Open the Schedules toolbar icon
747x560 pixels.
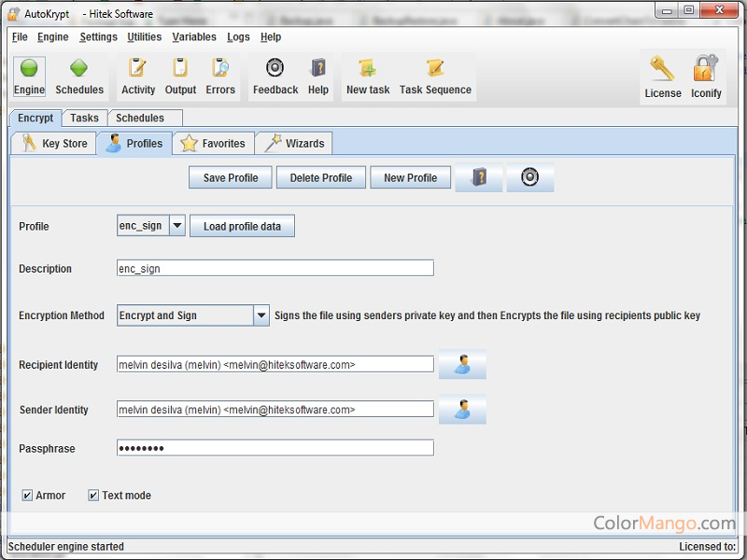(79, 77)
